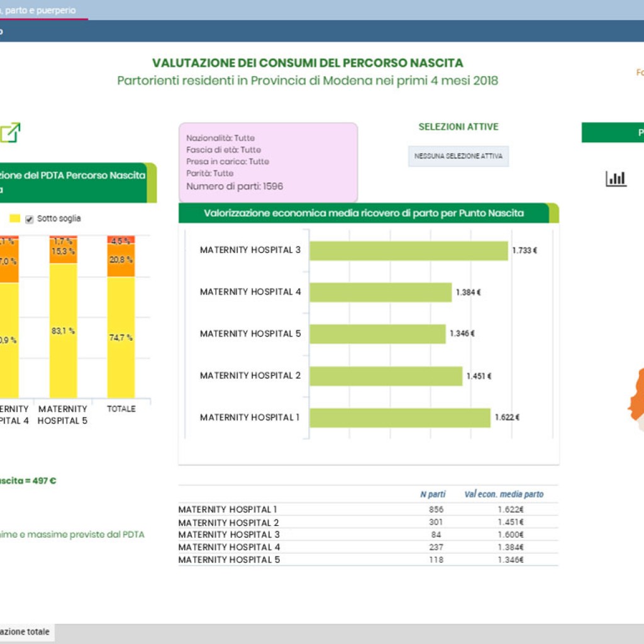644x644 pixels.
Task: Select MATERNITY HOSPITAL 3 table row label
Action: [229, 535]
